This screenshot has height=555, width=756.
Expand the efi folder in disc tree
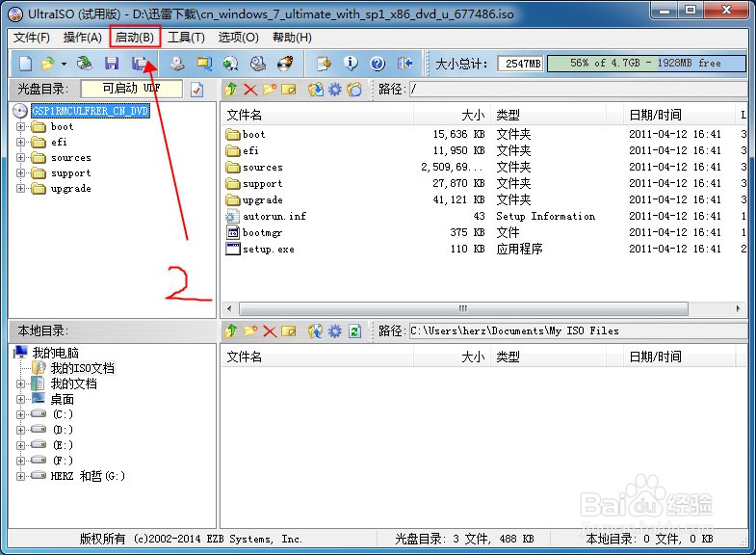tap(21, 143)
